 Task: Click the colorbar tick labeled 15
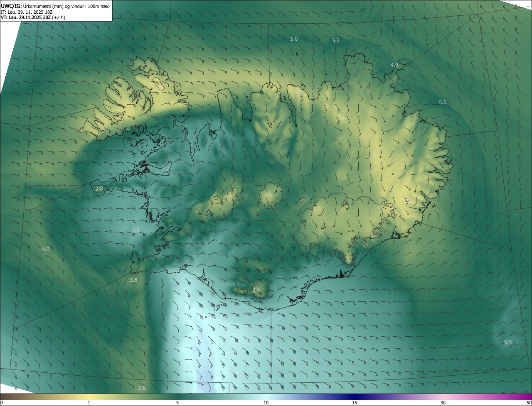click(x=355, y=403)
